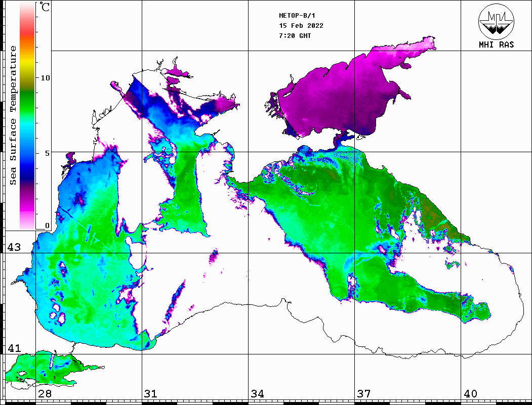532x405 pixels.
Task: Click the Sea of Marmara green region
Action: pos(48,368)
